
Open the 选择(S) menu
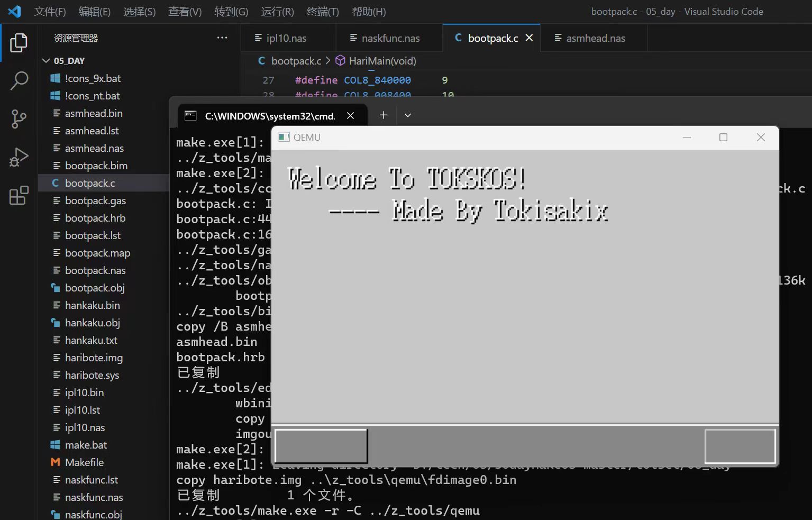140,12
